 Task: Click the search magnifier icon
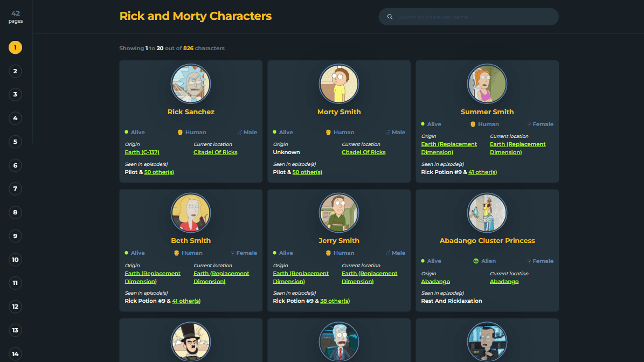click(x=390, y=17)
